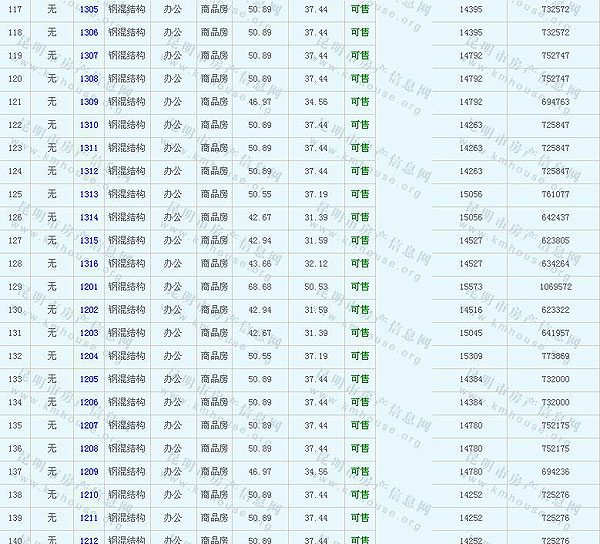Select the 1314 unit link
The width and height of the screenshot is (600, 544).
[x=89, y=217]
